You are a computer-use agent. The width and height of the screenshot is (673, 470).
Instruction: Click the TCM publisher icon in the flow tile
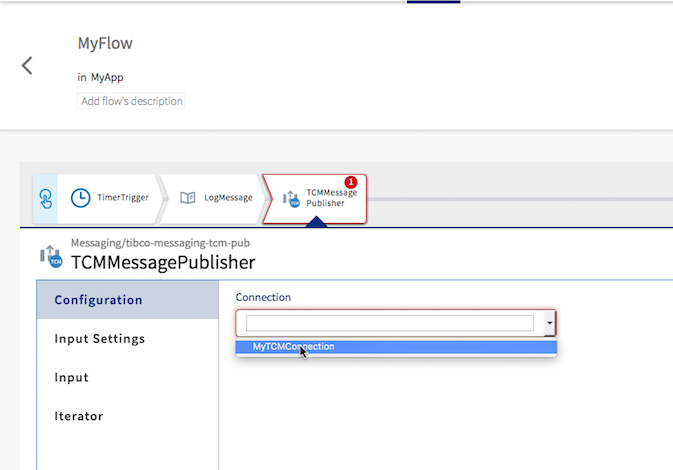point(291,199)
